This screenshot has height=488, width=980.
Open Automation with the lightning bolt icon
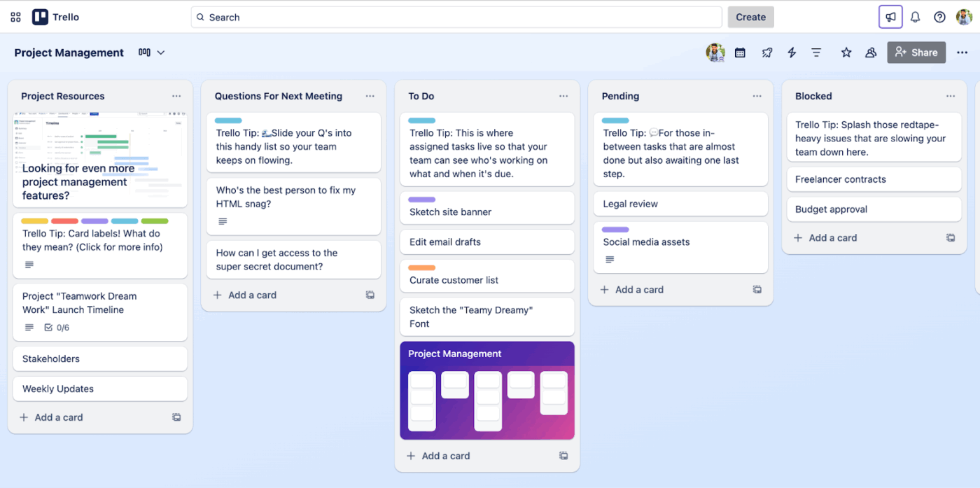click(792, 52)
